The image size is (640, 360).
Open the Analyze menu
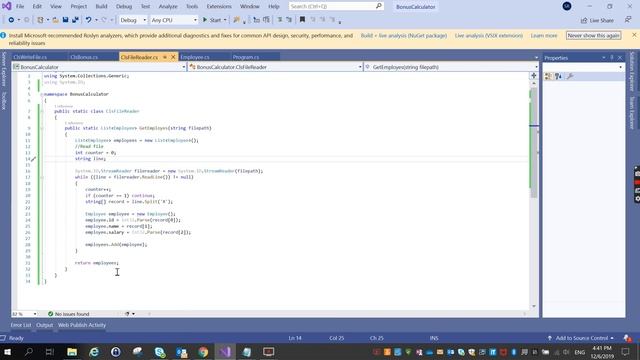(x=168, y=7)
